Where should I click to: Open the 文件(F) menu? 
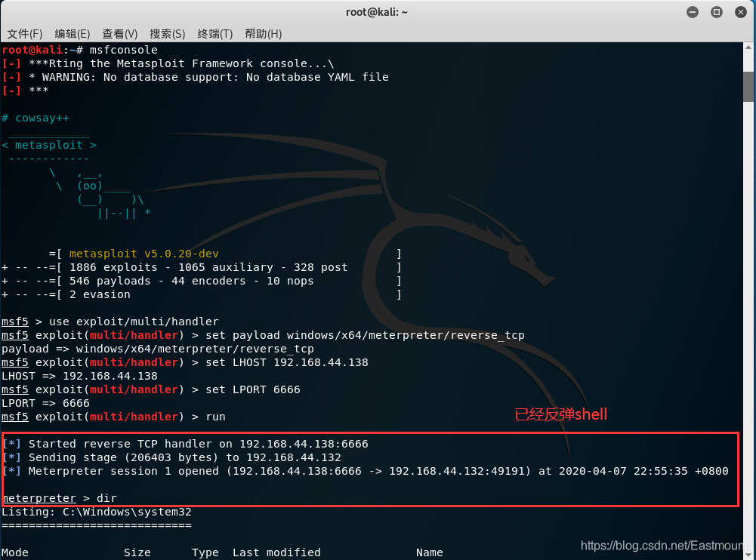click(x=25, y=34)
